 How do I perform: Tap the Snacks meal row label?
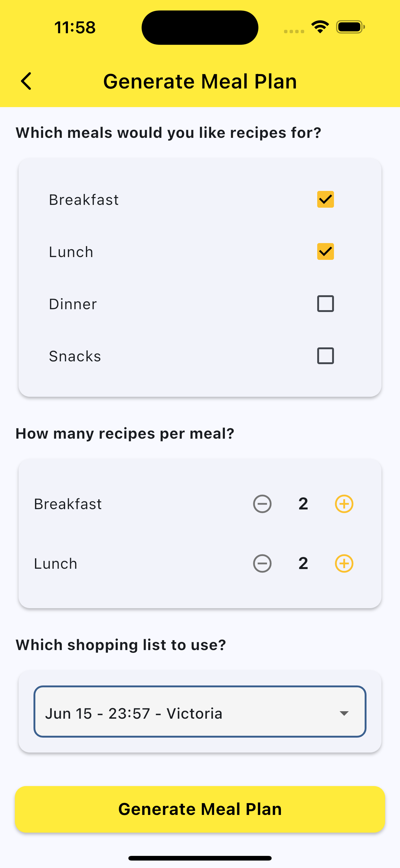(75, 356)
